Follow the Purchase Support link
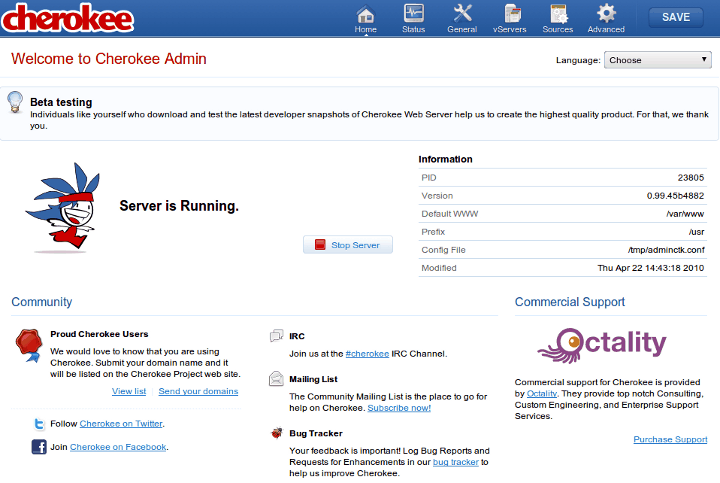This screenshot has width=720, height=483. 670,439
